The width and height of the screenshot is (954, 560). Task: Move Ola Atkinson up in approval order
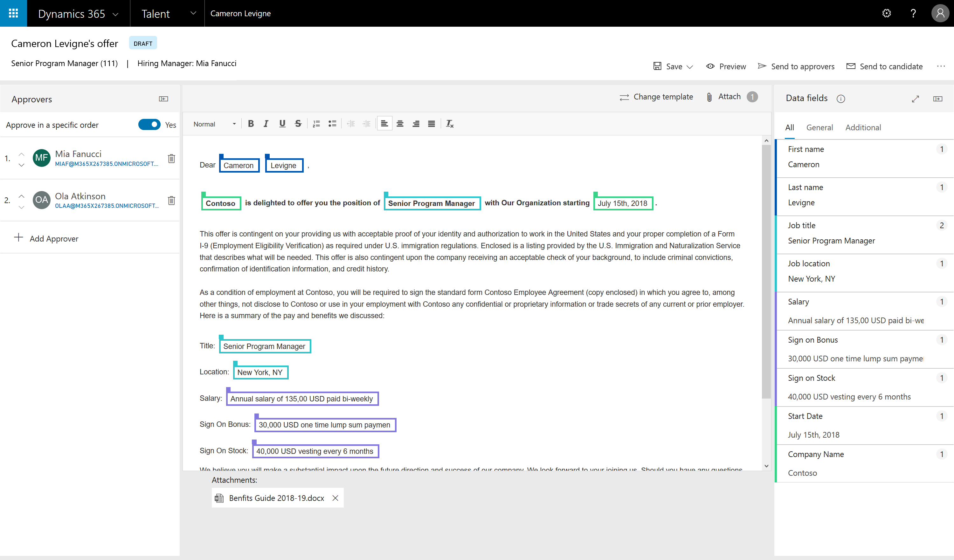[22, 196]
